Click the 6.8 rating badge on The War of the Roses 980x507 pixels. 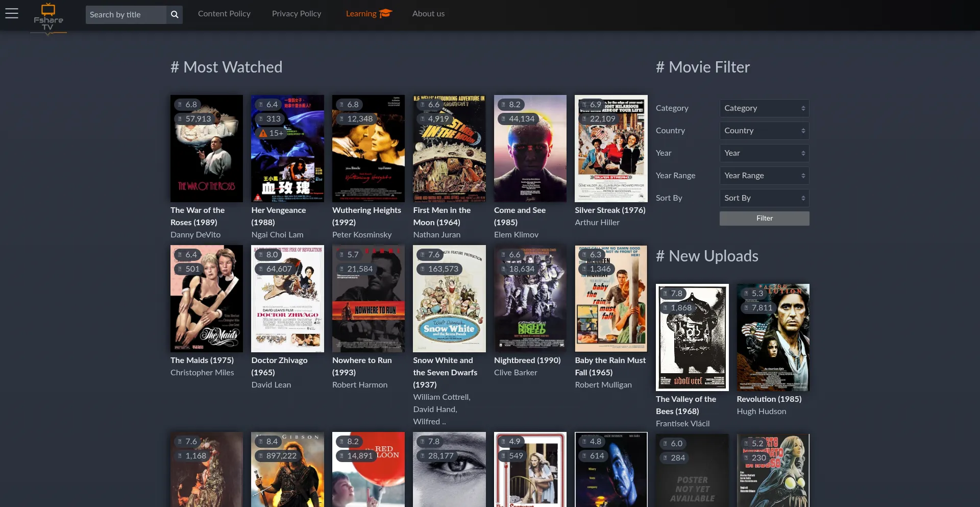click(x=187, y=105)
